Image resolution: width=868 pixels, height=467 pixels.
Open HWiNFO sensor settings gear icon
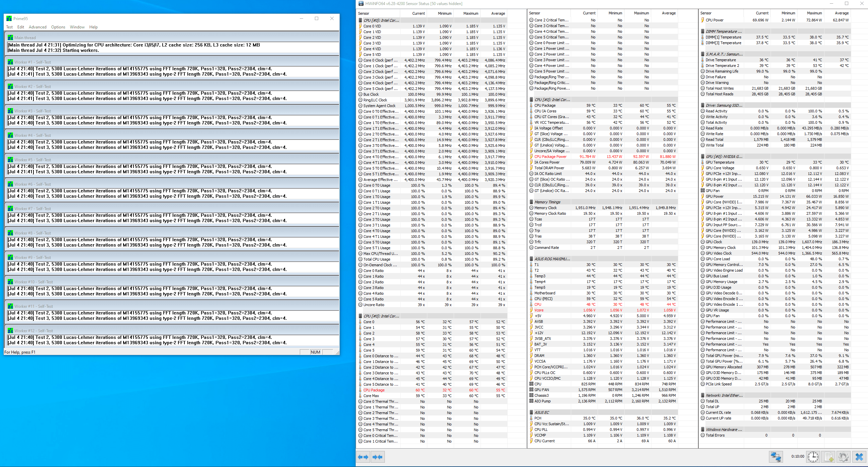[843, 457]
